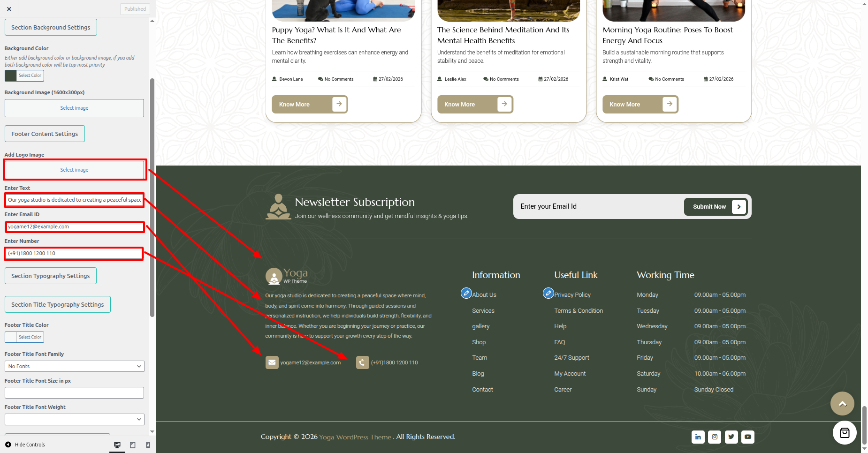Open Section Typography Settings tab
The image size is (868, 453).
[51, 276]
